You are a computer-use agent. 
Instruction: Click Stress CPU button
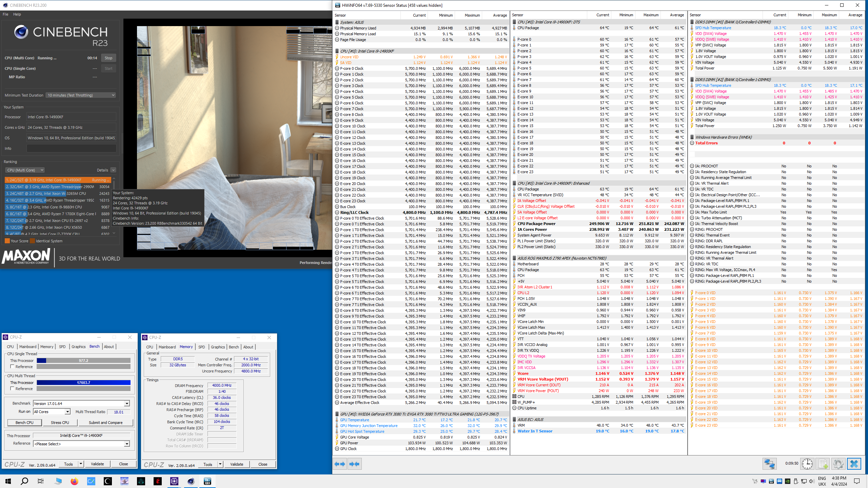point(60,423)
